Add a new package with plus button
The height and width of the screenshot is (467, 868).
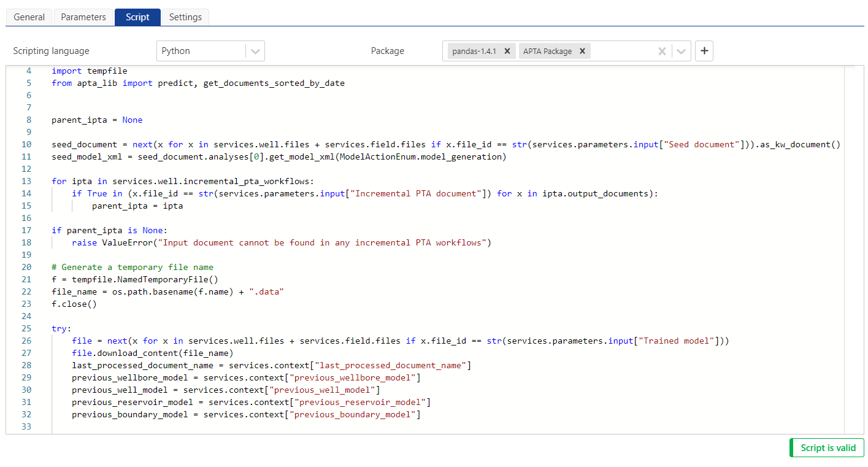tap(704, 52)
